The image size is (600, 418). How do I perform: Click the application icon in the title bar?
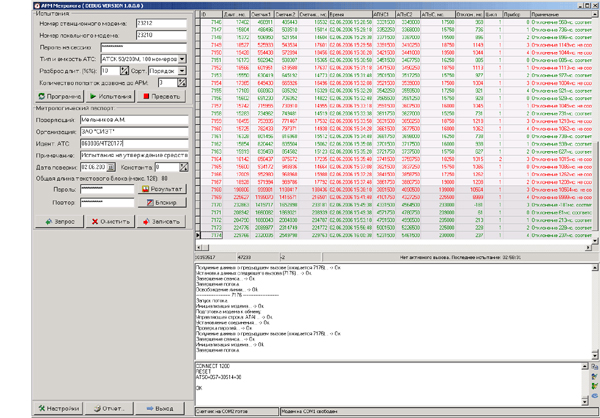[37, 5]
